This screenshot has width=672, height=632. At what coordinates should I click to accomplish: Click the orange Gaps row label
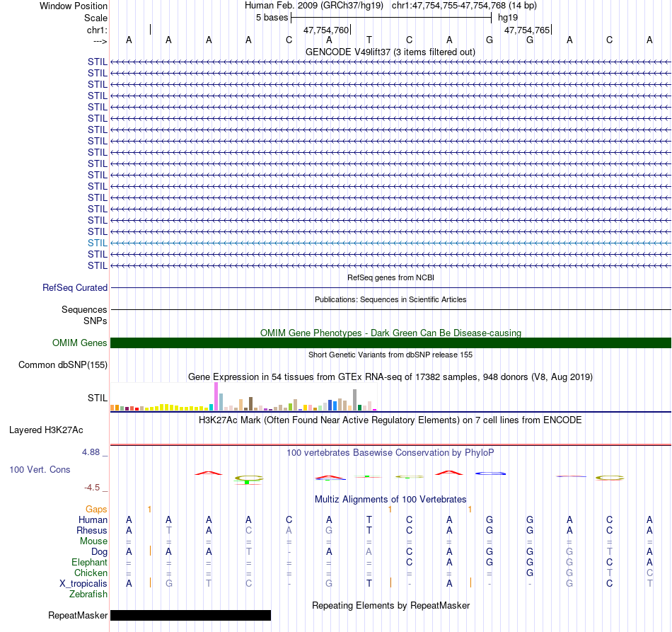coord(96,509)
